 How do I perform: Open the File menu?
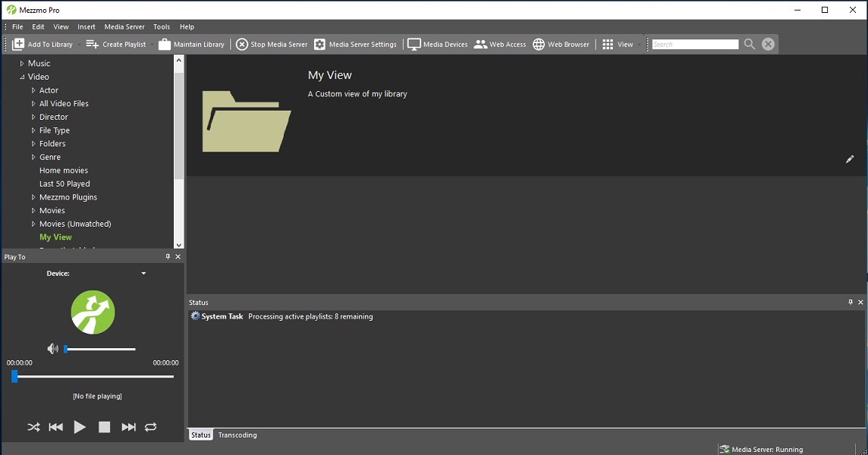[x=17, y=27]
